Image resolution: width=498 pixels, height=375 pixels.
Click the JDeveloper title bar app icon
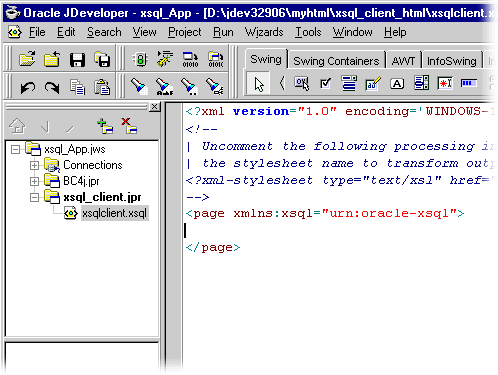tap(13, 12)
